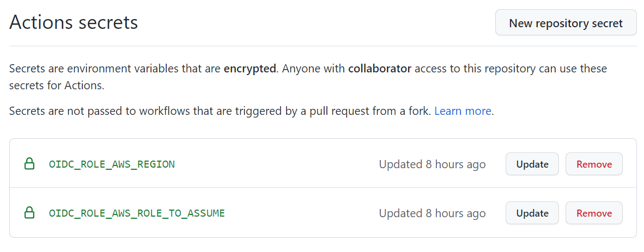644x252 pixels.
Task: Select the OIDC_ROLE_AWS_REGION secret name
Action: coord(112,164)
